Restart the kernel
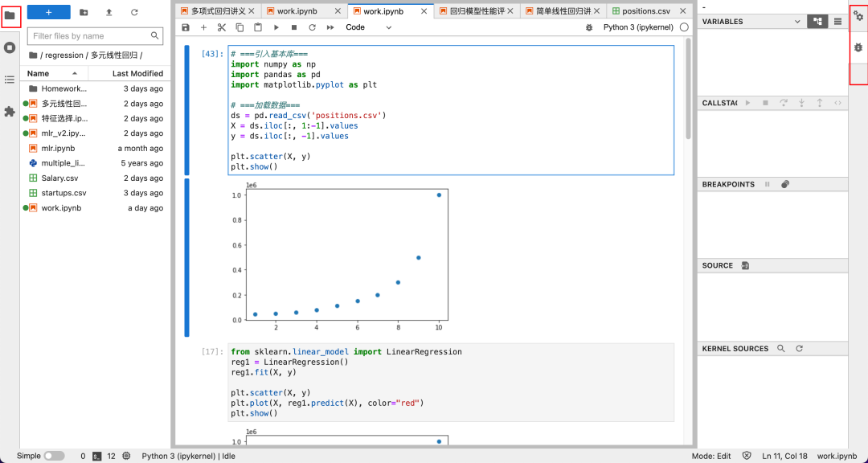The width and height of the screenshot is (868, 463). [x=311, y=27]
